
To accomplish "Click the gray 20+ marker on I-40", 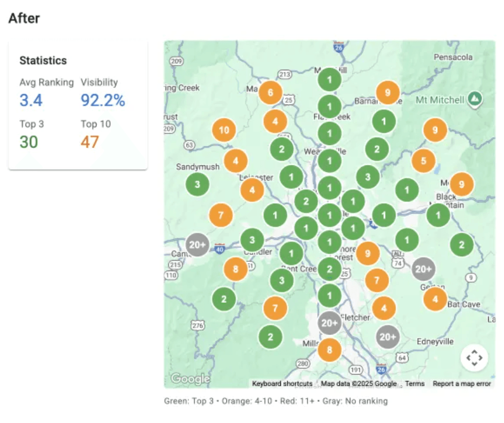I will tap(198, 245).
